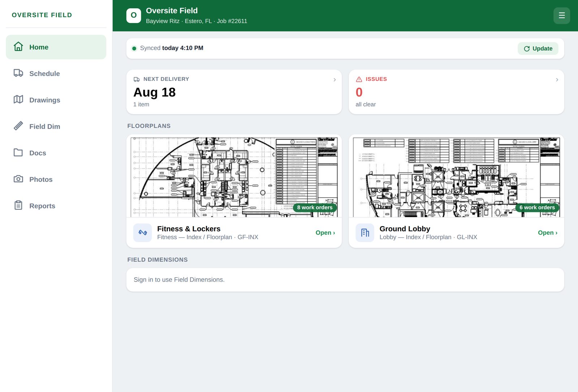Click the Next Delivery truck icon
This screenshot has height=392, width=578.
pos(137,79)
